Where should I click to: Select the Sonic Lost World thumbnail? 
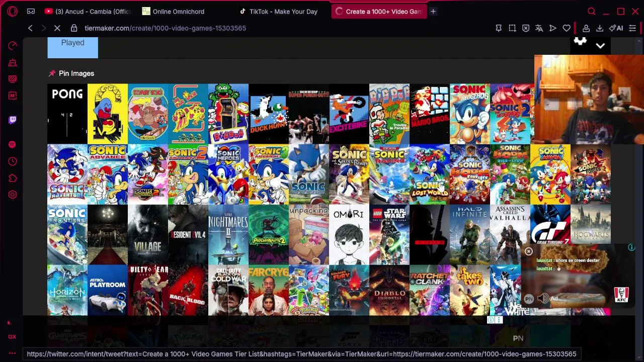(430, 174)
